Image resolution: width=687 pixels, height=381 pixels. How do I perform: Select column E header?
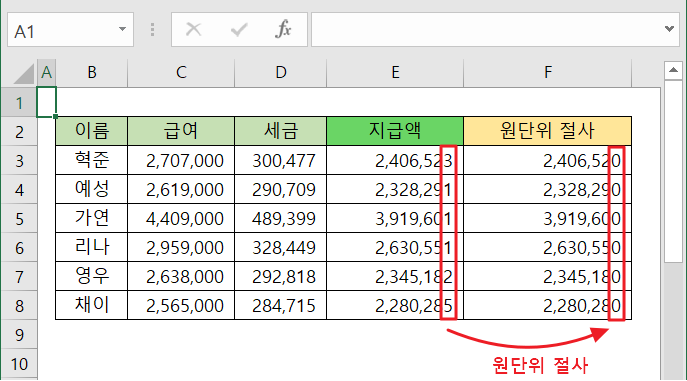point(395,72)
